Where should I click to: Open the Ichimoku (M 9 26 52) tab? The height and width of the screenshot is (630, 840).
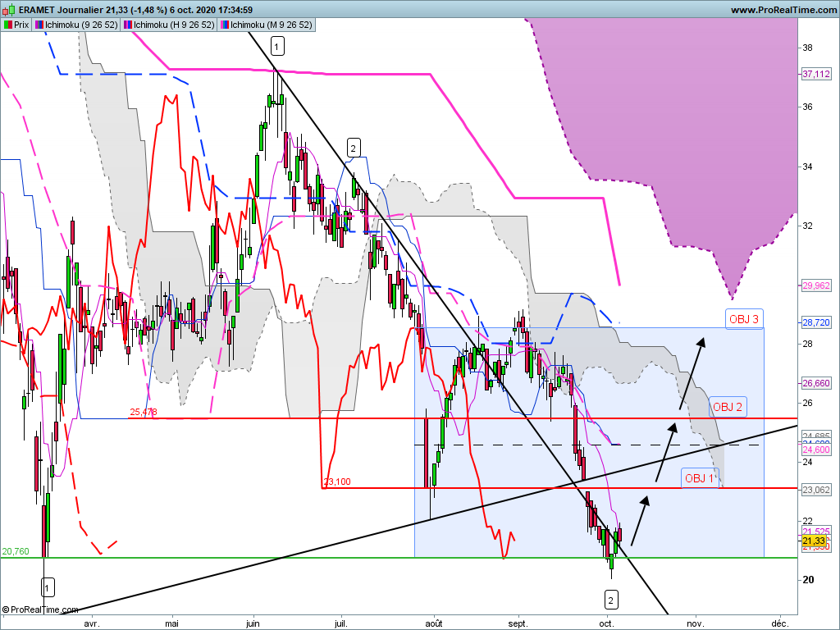[x=267, y=25]
